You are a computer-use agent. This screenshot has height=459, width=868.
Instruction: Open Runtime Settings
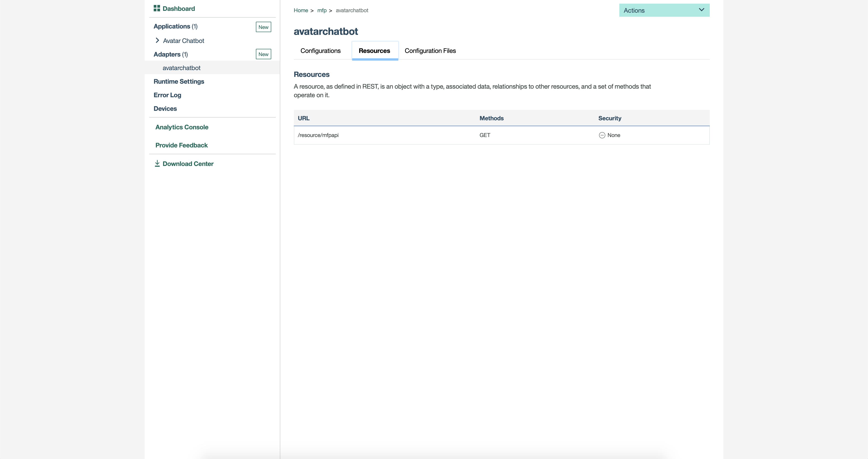(x=179, y=82)
